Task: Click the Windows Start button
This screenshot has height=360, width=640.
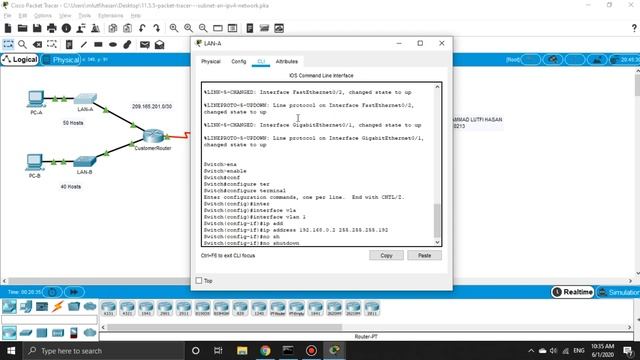Action: [11, 351]
